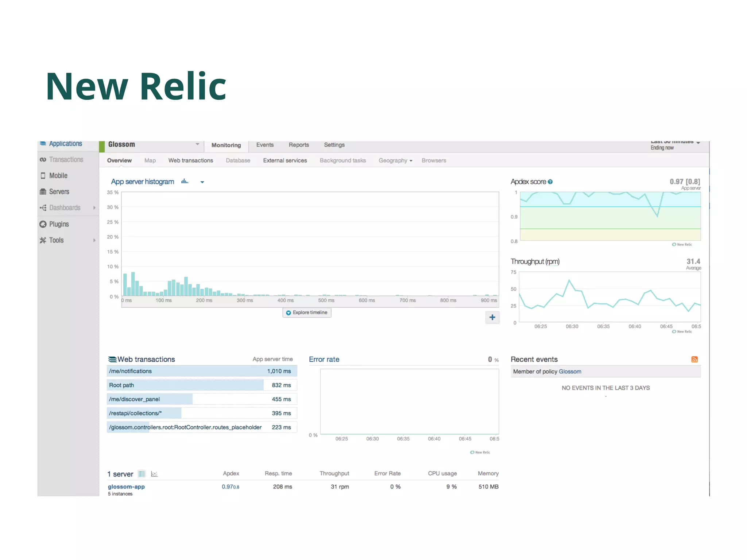Click the plus button under histogram

point(492,317)
